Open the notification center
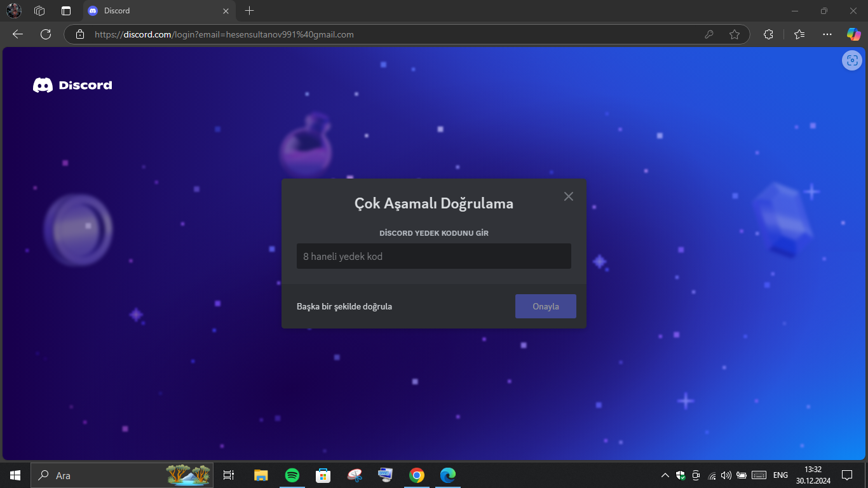The image size is (868, 488). 847,475
